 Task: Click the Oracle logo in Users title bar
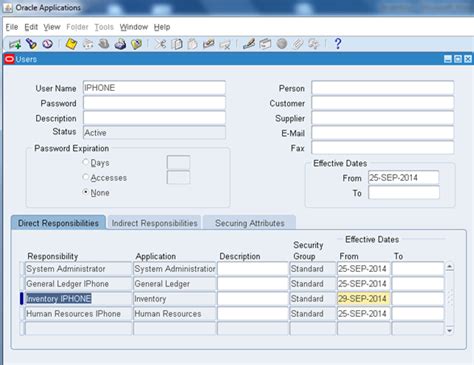coord(9,59)
